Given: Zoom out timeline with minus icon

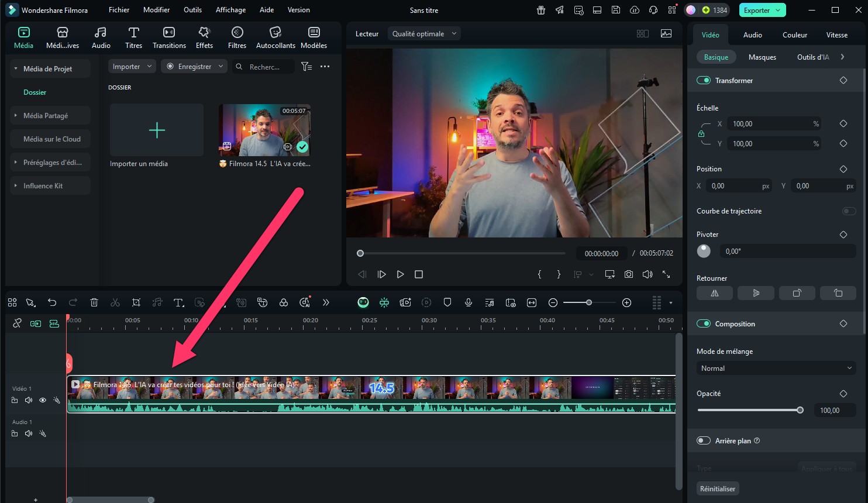Looking at the screenshot, I should point(553,302).
